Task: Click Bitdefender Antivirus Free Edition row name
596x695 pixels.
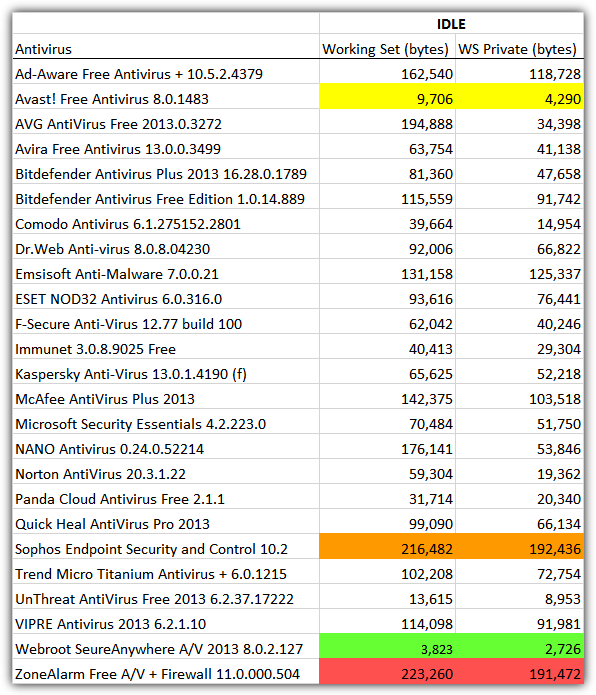Action: pos(160,199)
